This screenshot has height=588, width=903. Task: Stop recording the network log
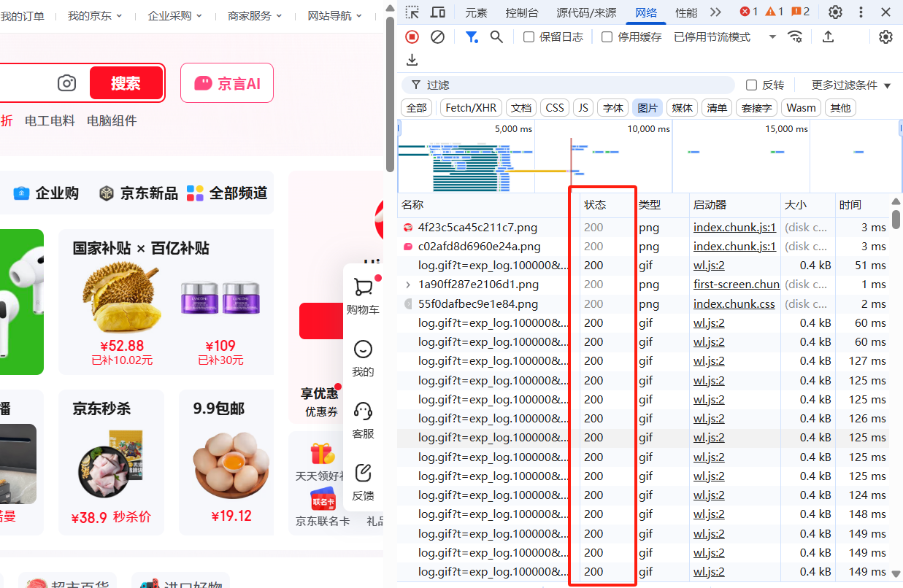pyautogui.click(x=412, y=36)
